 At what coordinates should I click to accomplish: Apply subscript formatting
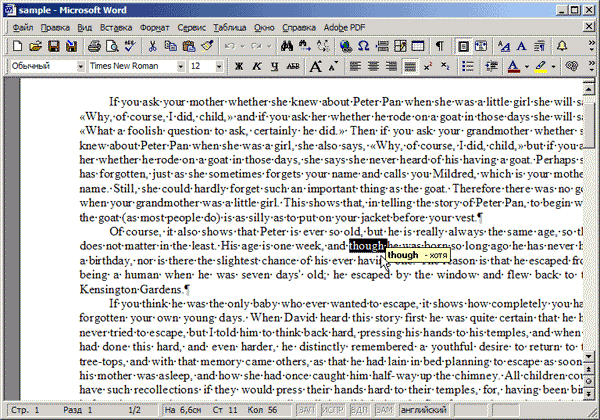pos(445,67)
